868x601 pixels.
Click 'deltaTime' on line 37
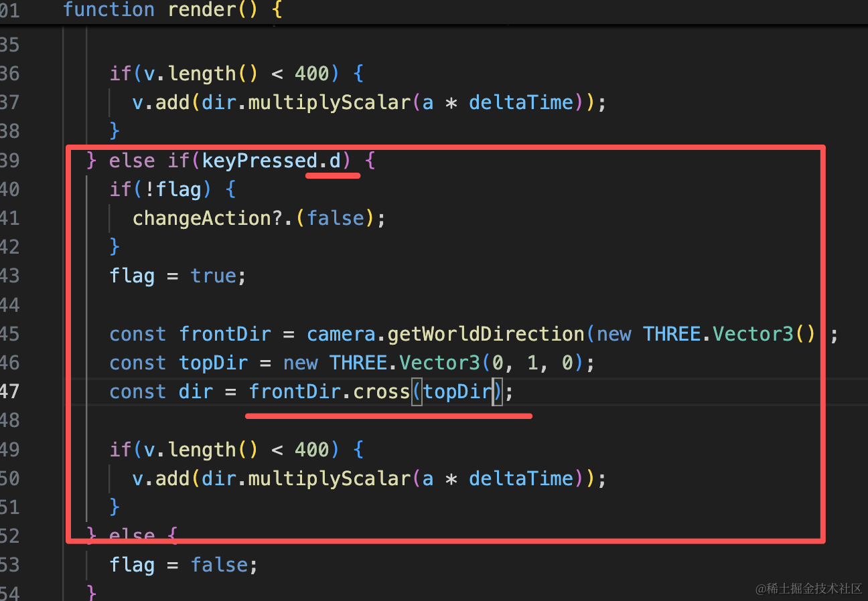pos(521,102)
